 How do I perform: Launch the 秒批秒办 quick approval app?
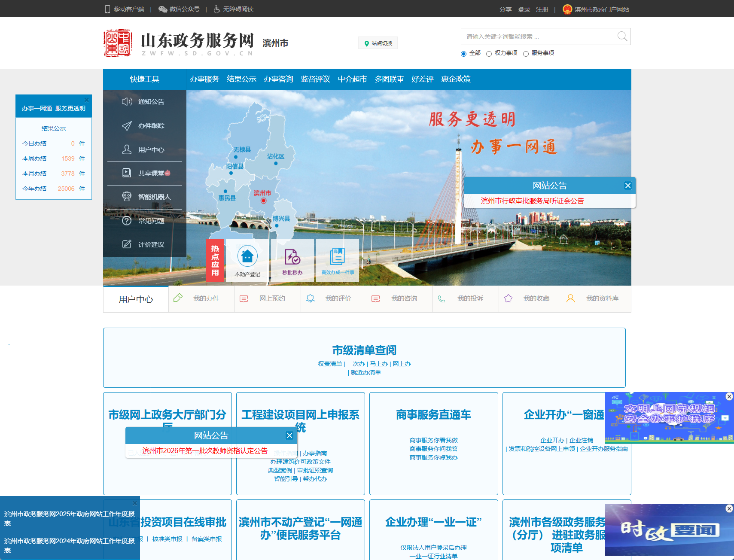[292, 260]
